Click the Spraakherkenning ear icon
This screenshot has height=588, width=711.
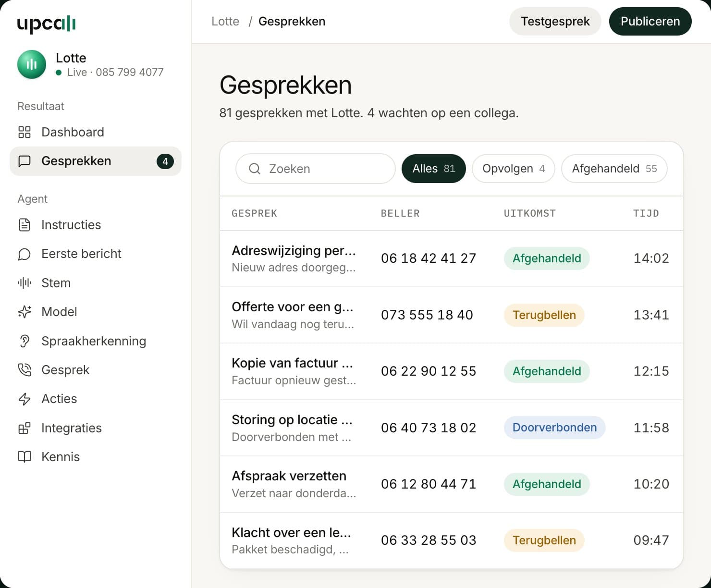coord(25,341)
